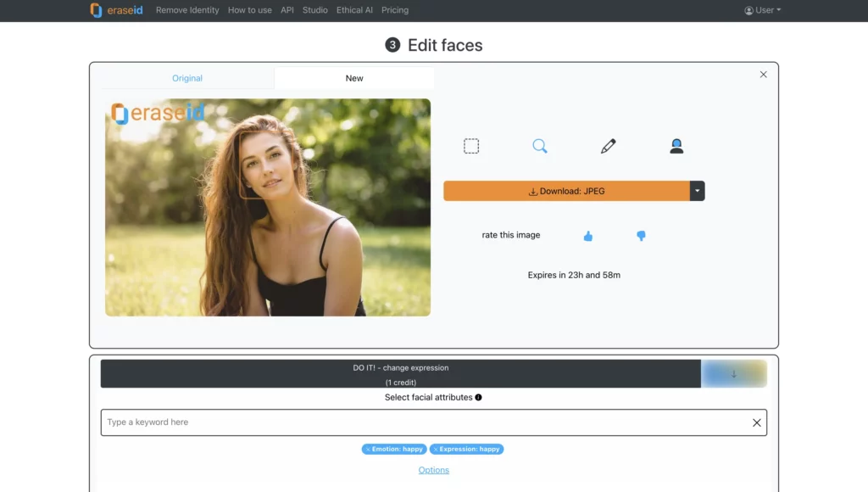The height and width of the screenshot is (492, 868).
Task: Open the Options link
Action: coord(434,470)
